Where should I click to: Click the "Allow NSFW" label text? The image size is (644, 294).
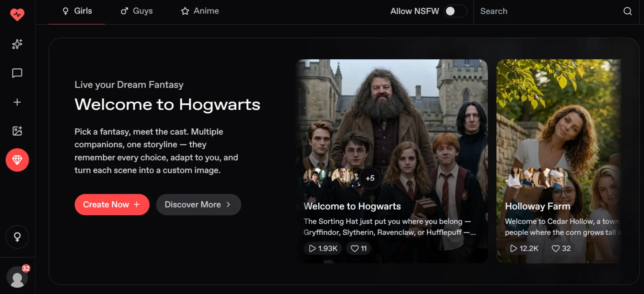[415, 11]
